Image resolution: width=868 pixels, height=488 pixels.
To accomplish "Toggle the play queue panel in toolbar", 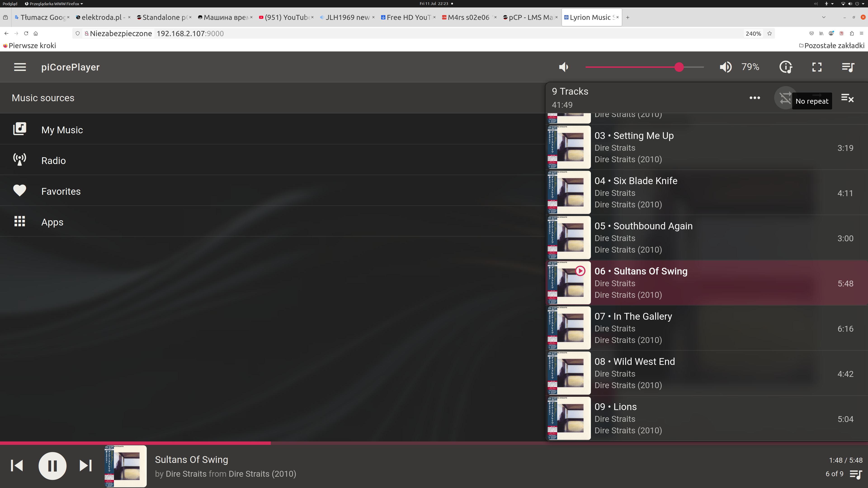I will 848,67.
